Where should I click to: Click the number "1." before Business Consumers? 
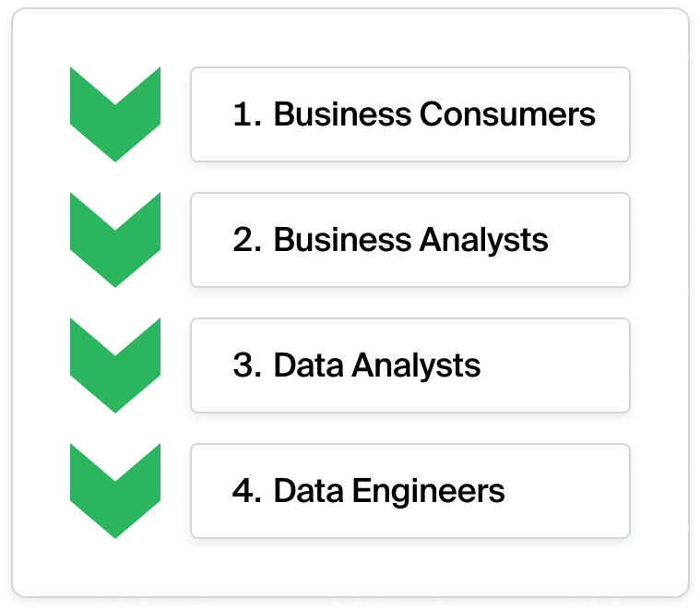(247, 114)
